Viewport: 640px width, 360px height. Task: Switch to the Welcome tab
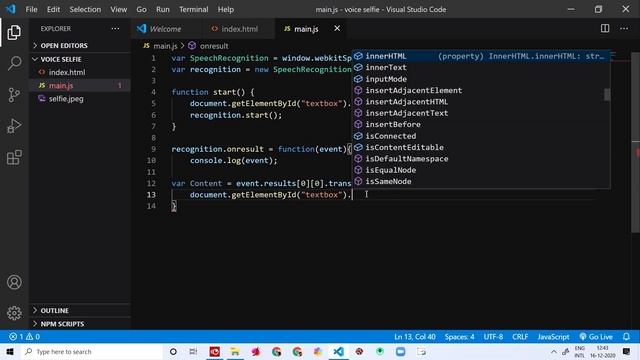point(165,29)
